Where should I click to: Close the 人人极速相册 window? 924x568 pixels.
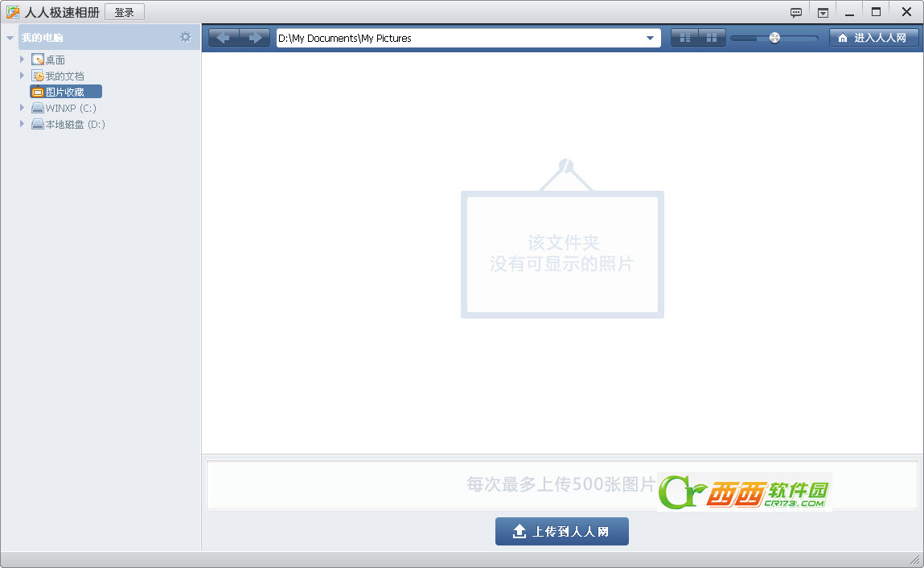pos(906,12)
